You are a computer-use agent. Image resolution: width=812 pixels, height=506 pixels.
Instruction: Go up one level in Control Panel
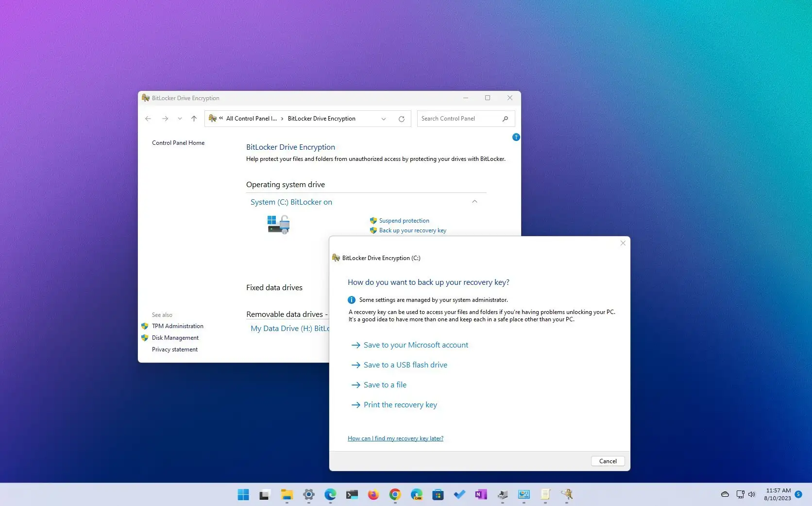194,119
